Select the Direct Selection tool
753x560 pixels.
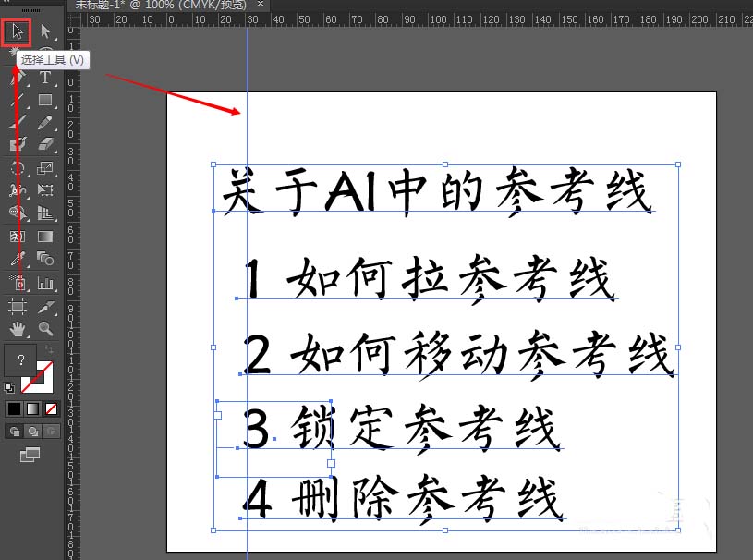point(45,31)
